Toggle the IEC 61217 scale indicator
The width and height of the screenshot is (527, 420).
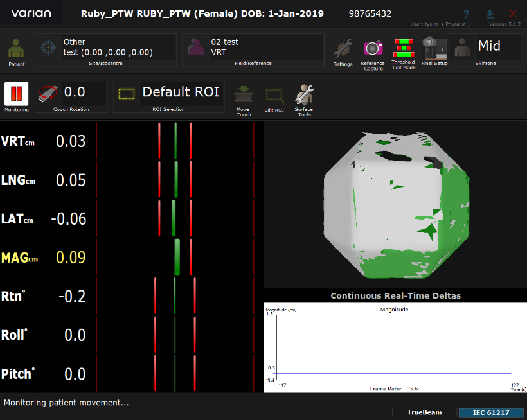pos(492,412)
